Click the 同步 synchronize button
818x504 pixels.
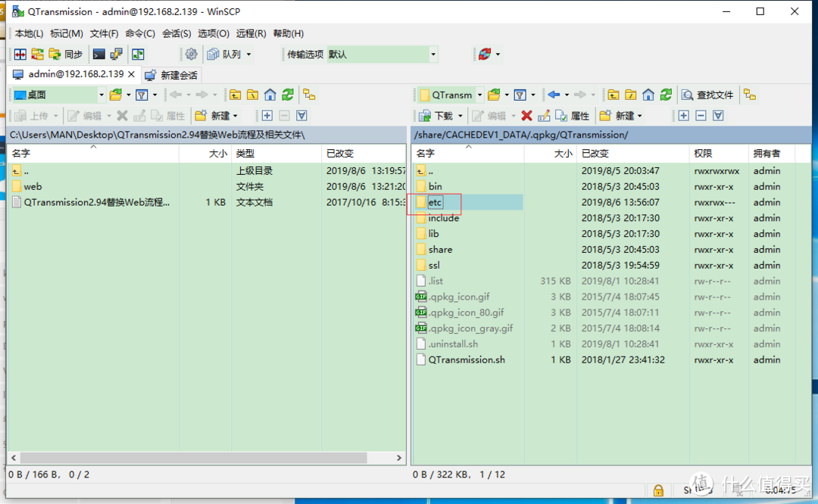point(66,54)
